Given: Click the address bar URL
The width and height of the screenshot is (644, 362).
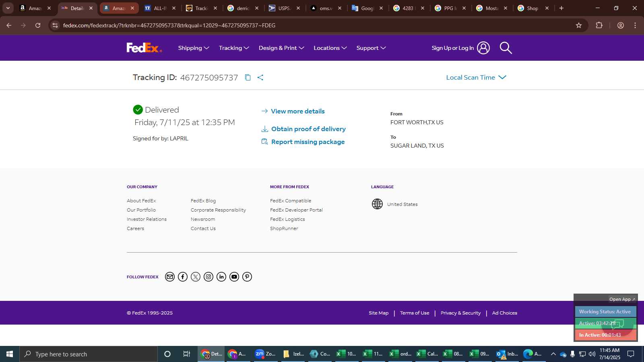Looking at the screenshot, I should [x=169, y=25].
